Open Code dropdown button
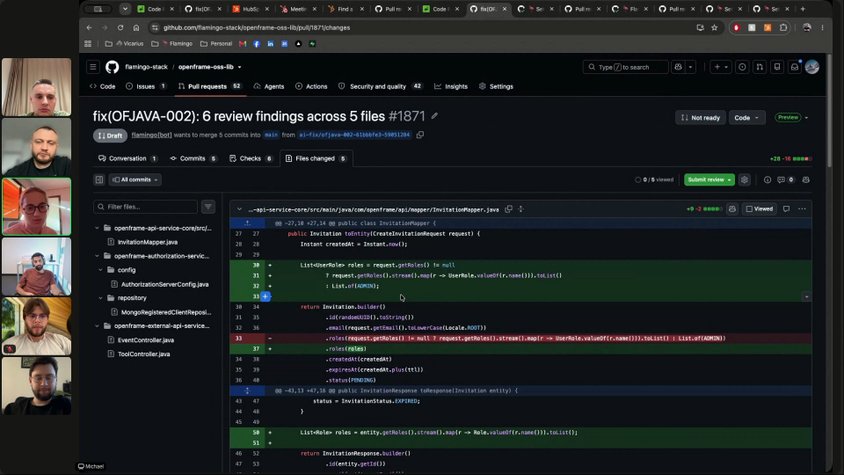 [x=746, y=117]
